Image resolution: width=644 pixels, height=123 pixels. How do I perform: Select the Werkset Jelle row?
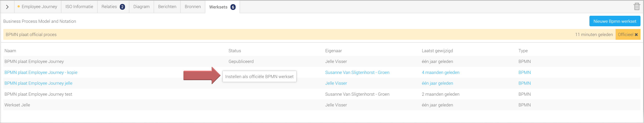(x=17, y=105)
